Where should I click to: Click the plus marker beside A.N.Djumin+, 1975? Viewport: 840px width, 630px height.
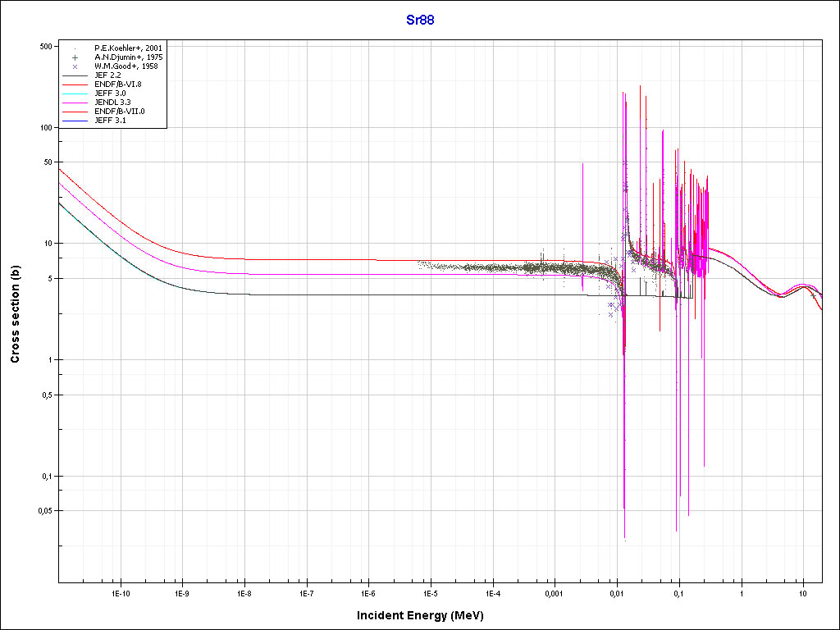75,57
